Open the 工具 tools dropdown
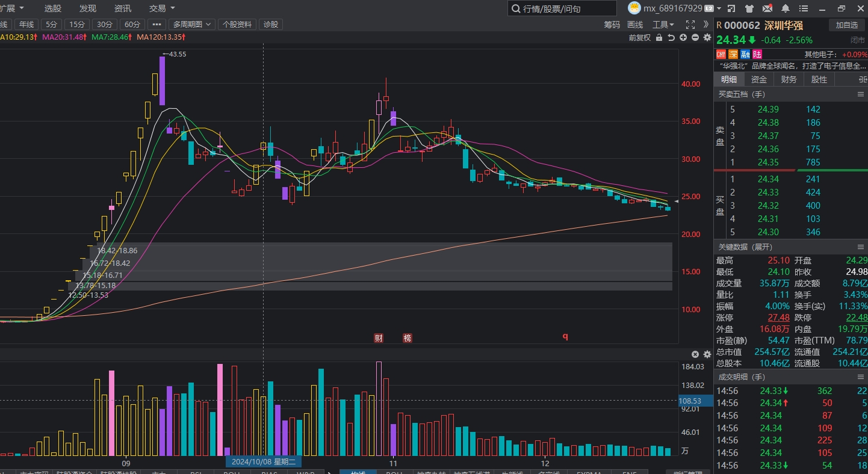This screenshot has width=868, height=474. (663, 25)
